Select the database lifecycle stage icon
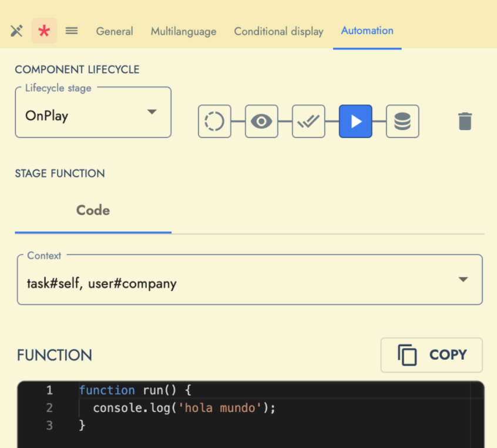 pos(402,121)
